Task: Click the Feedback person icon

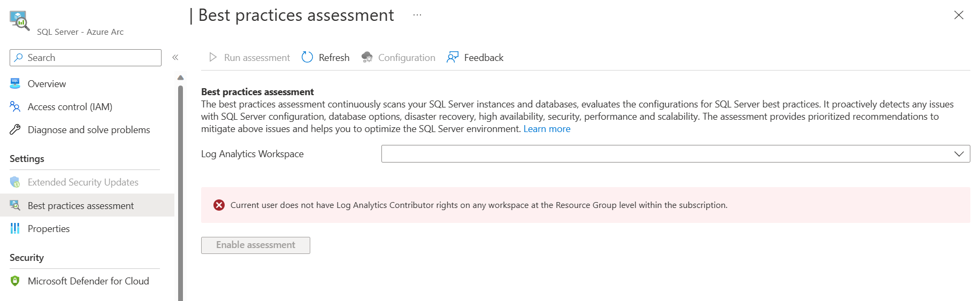Action: pos(453,57)
